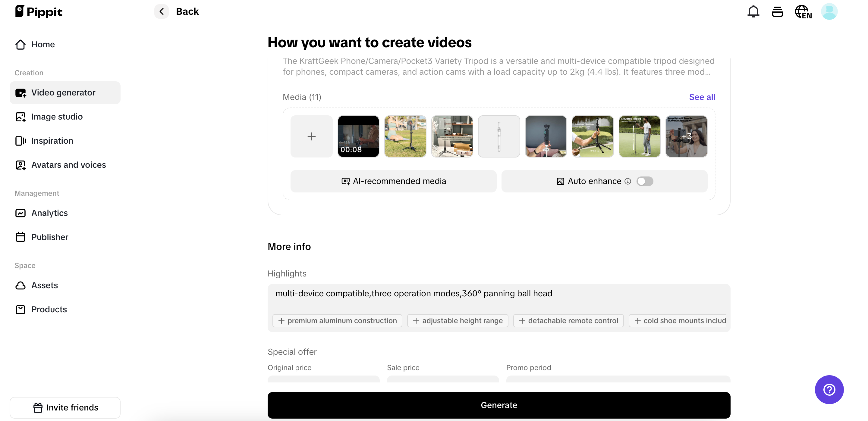
Task: Click the See all media link
Action: click(x=702, y=97)
